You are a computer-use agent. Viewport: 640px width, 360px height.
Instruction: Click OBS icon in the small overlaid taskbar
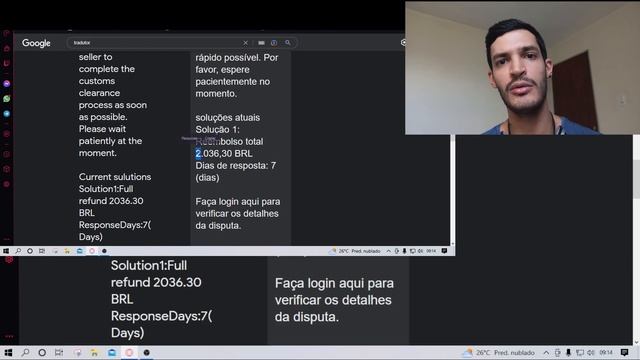(104, 251)
